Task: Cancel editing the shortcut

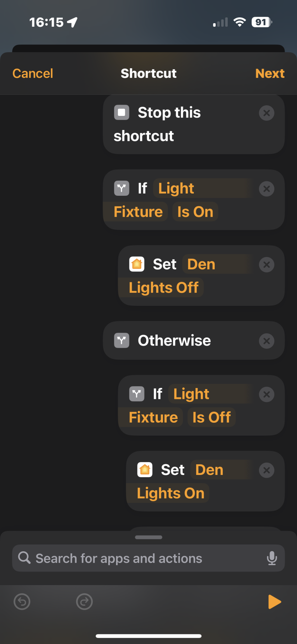Action: pos(33,73)
